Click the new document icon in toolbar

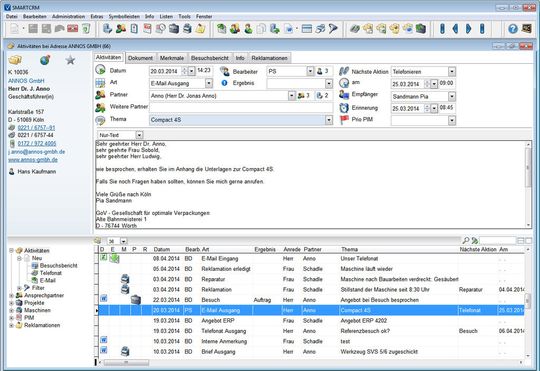coord(14,29)
